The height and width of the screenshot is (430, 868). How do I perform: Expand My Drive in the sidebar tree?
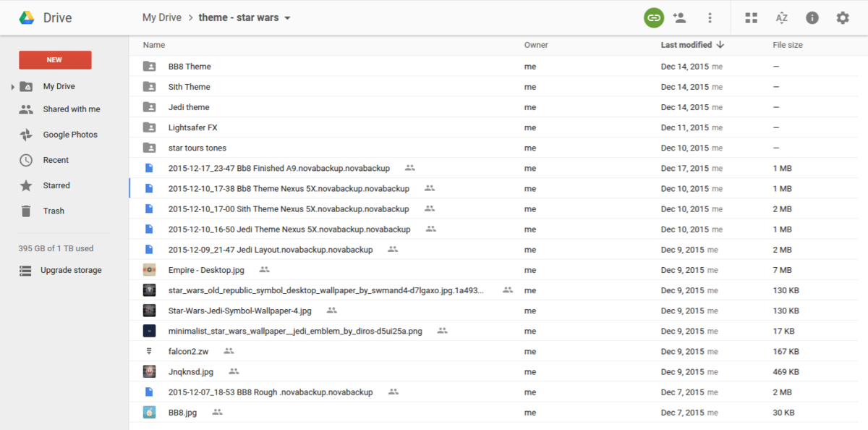(12, 85)
